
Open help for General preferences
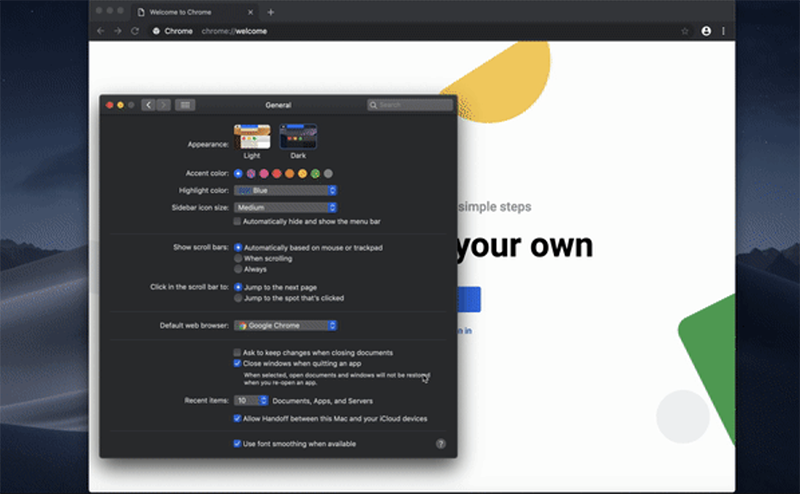(x=441, y=444)
